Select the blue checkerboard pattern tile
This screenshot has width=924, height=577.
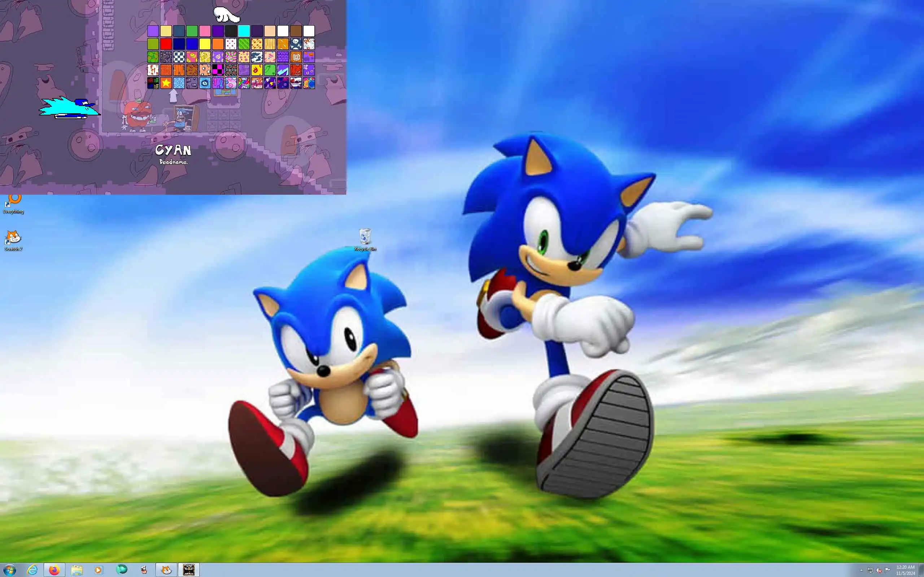point(179,57)
